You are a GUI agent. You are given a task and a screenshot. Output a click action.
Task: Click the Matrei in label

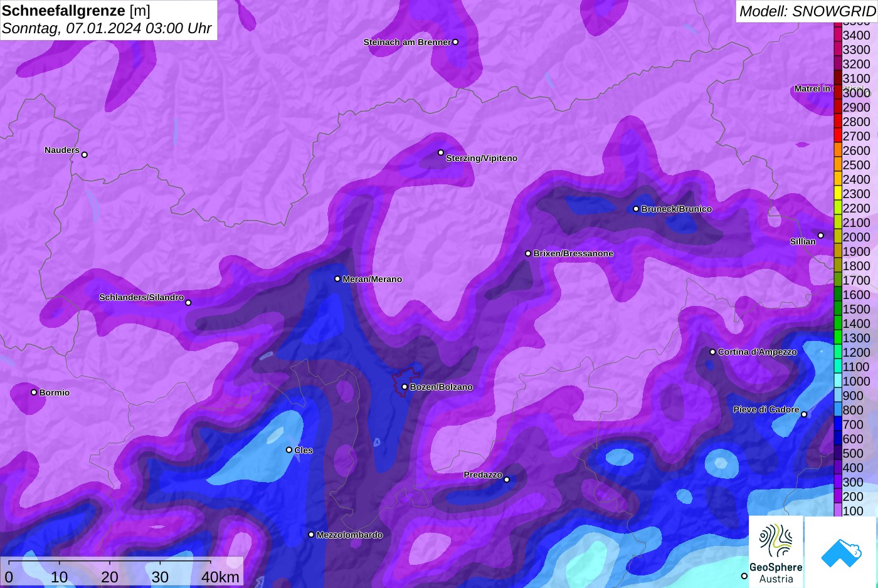pyautogui.click(x=812, y=88)
